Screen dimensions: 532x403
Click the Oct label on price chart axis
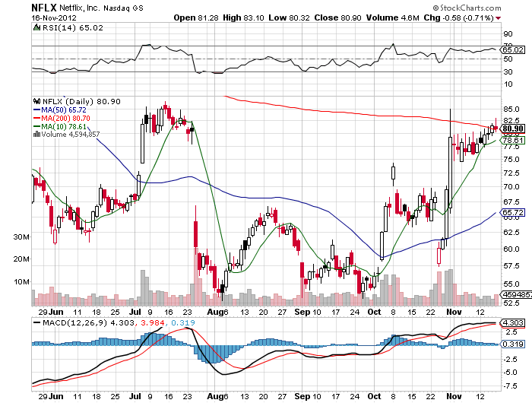point(374,312)
